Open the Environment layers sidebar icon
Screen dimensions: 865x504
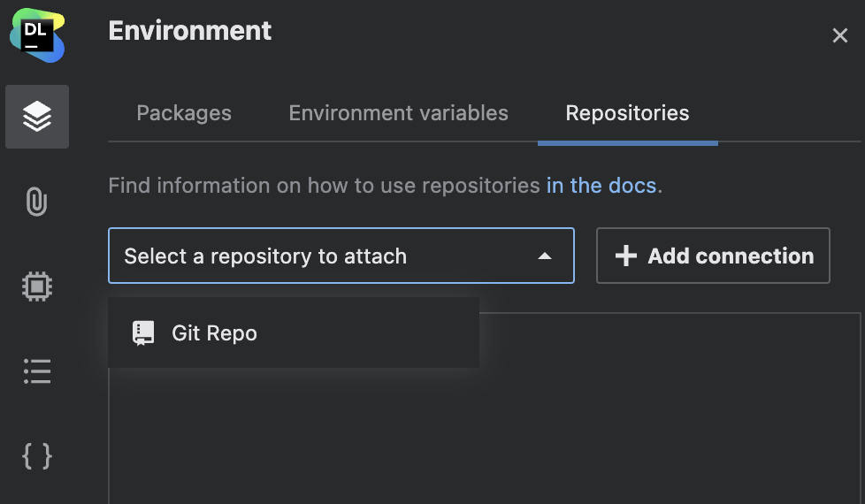(x=37, y=116)
